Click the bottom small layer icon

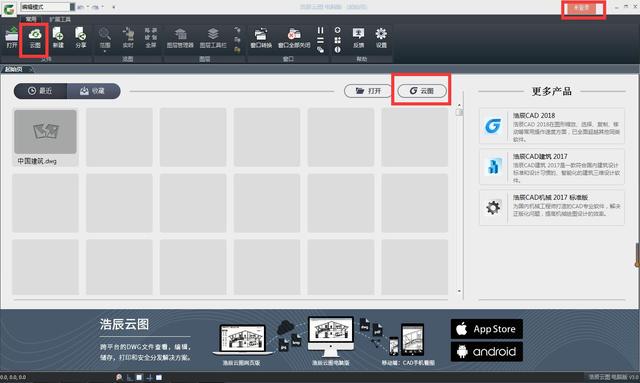[x=237, y=49]
